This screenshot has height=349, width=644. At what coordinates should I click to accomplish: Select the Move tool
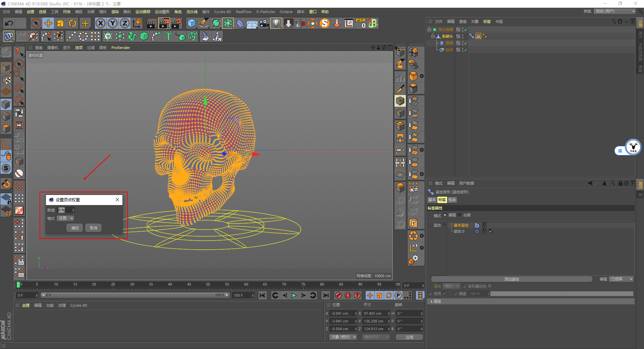[x=48, y=23]
